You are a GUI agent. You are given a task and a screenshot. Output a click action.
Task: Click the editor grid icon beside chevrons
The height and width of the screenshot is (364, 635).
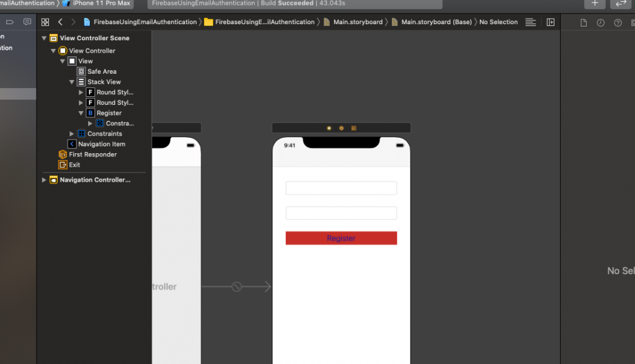pyautogui.click(x=44, y=22)
